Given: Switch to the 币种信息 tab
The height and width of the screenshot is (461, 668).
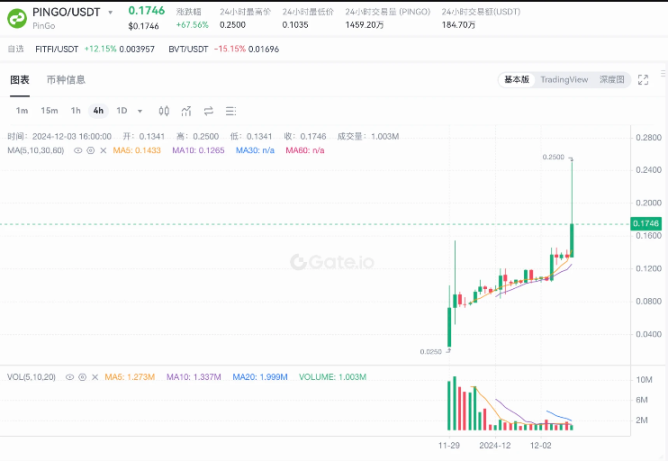Looking at the screenshot, I should (66, 80).
